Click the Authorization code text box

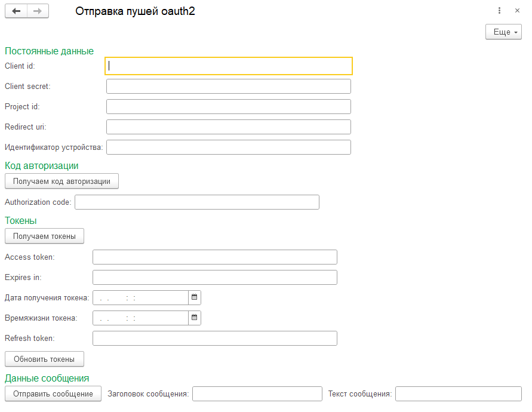click(x=197, y=202)
